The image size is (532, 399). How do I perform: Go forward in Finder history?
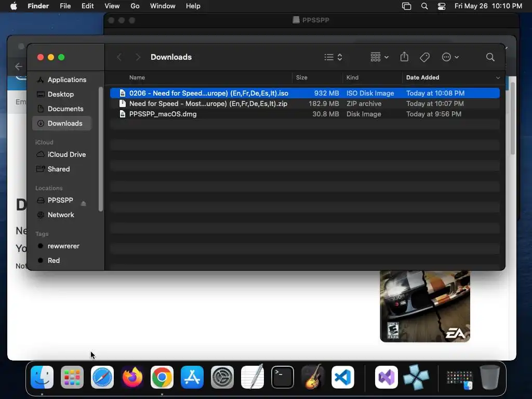tap(137, 57)
